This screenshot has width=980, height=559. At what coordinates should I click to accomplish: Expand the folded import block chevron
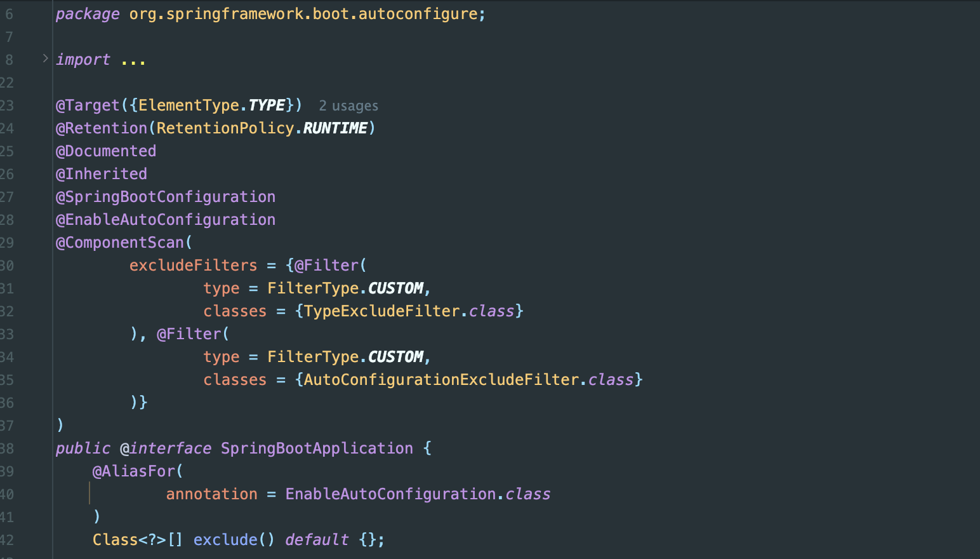pos(45,58)
